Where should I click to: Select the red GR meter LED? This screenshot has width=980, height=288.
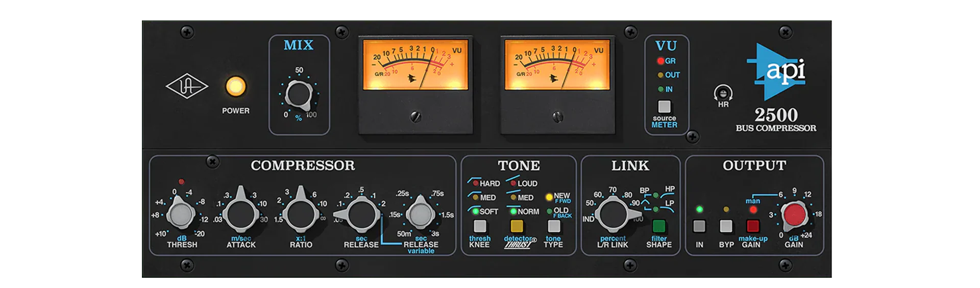point(660,61)
